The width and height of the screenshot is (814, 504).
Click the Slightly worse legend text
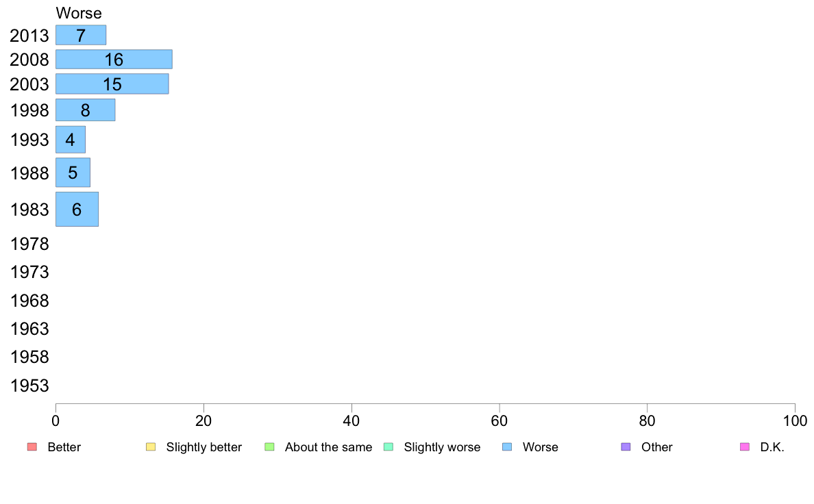tap(443, 447)
